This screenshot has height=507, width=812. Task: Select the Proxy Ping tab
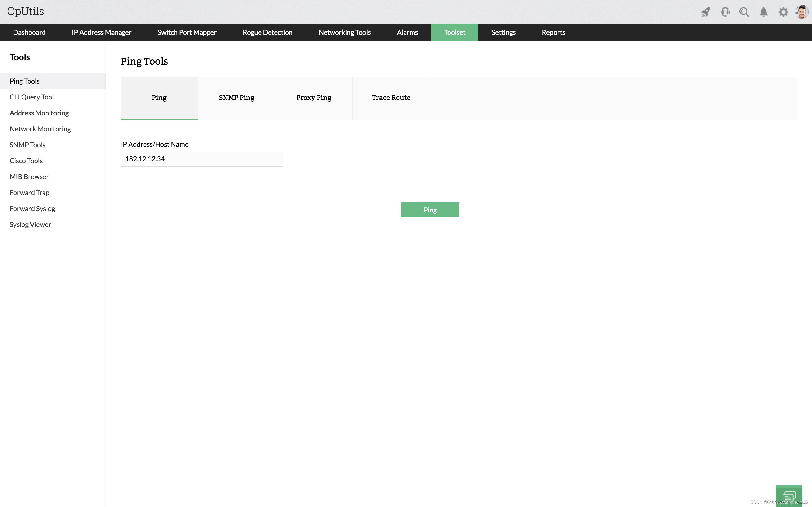click(313, 97)
